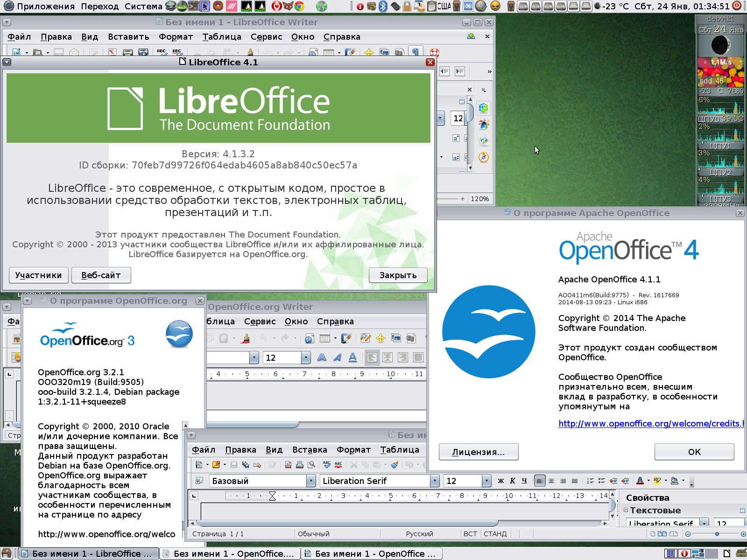Image resolution: width=747 pixels, height=560 pixels.
Task: Toggle Bold (Ж) in Apache OpenOffice toolbar
Action: pos(501,481)
